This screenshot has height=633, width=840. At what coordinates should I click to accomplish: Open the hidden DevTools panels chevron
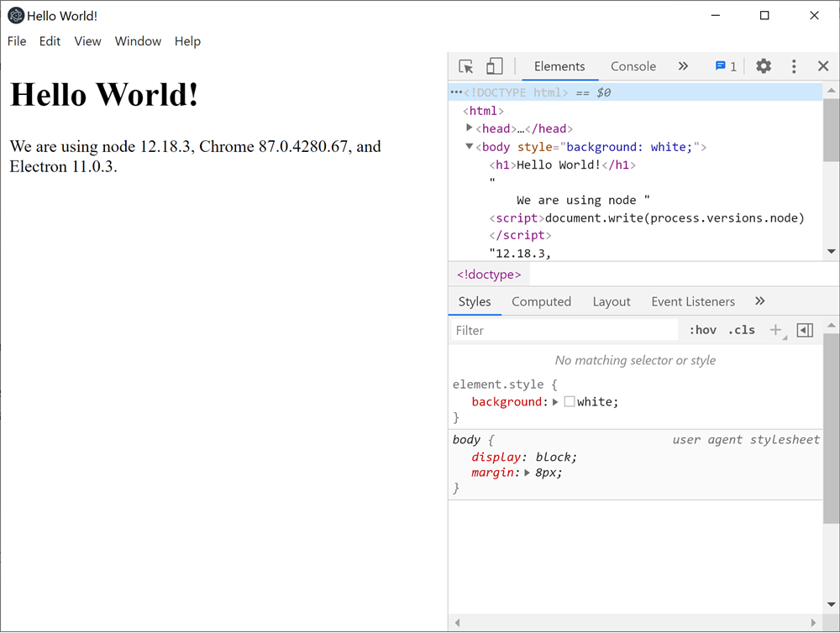coord(683,65)
